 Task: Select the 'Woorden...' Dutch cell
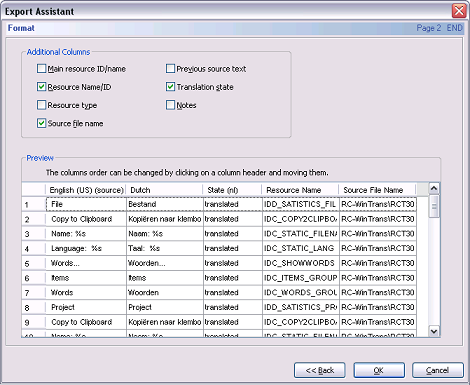pos(165,263)
